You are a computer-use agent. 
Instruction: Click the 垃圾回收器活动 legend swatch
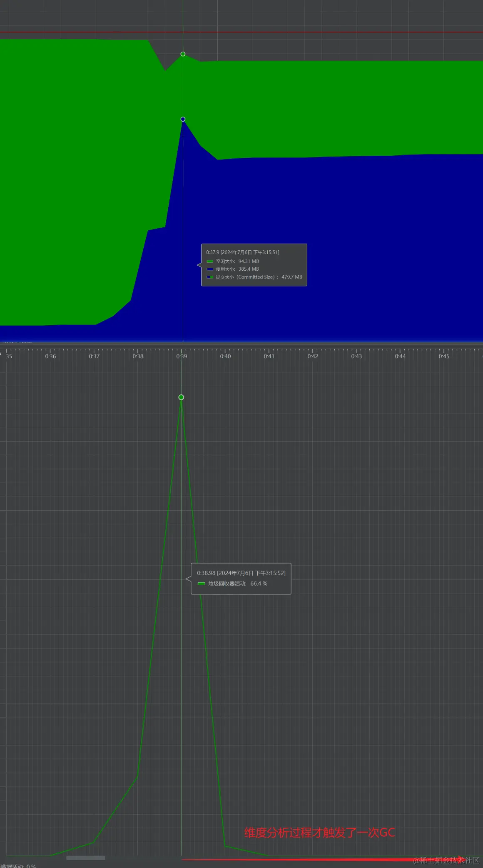click(x=202, y=584)
